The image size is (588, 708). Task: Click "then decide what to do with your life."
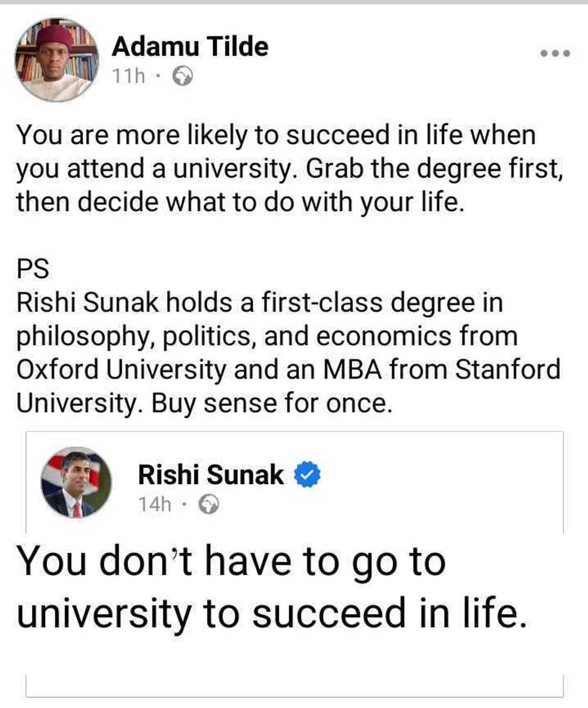coord(240,202)
